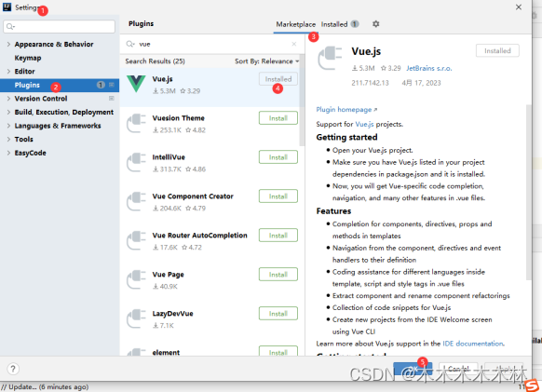
Task: Install the Vue Page plugin
Action: [x=278, y=275]
